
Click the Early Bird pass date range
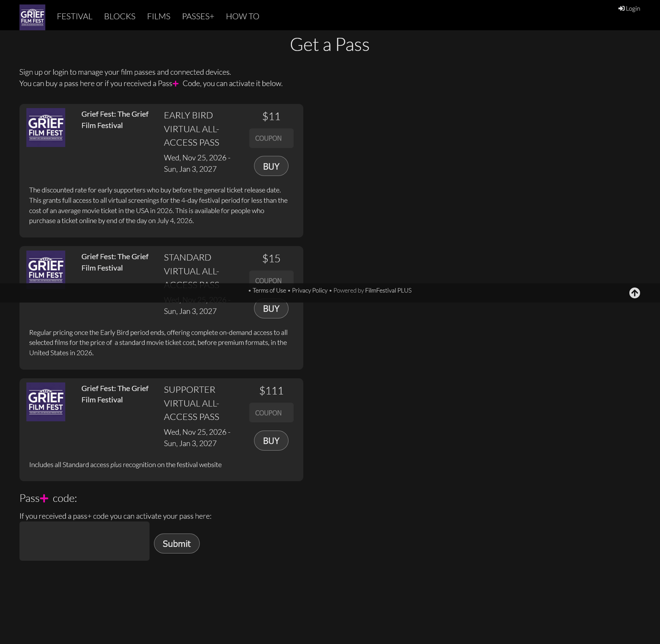[x=197, y=163]
